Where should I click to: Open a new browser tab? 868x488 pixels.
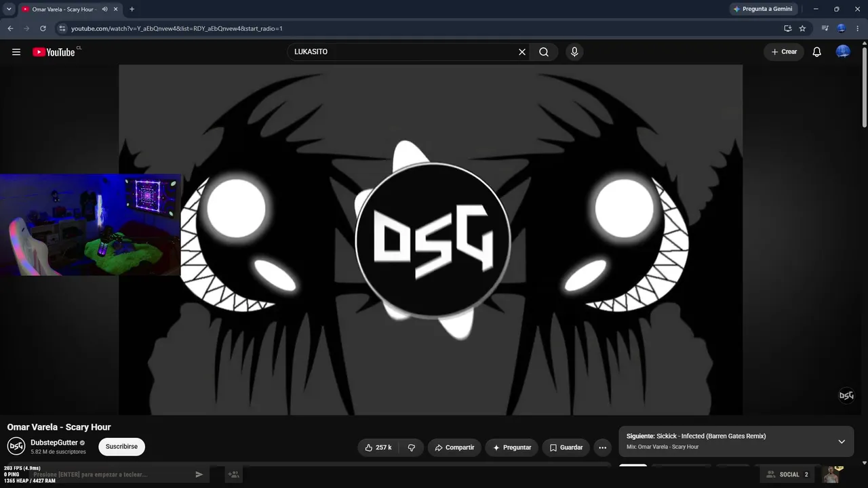pos(132,9)
